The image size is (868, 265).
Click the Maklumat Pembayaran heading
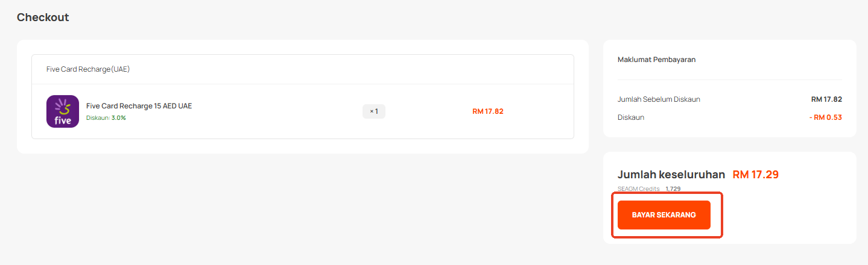pyautogui.click(x=656, y=60)
